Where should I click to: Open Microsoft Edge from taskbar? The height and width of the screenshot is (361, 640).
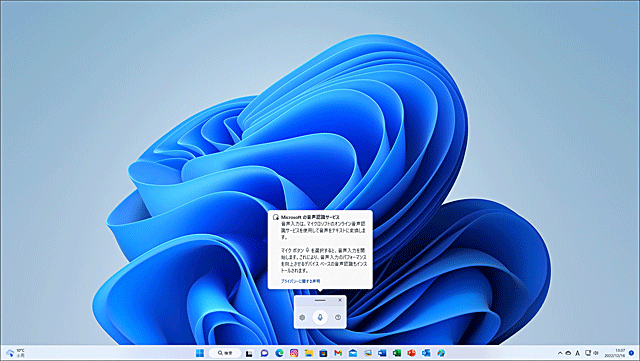pos(279,353)
